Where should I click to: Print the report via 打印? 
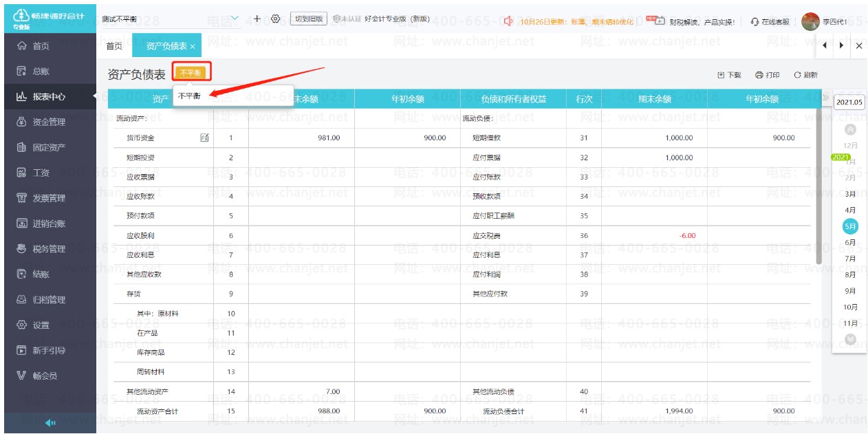coord(768,75)
